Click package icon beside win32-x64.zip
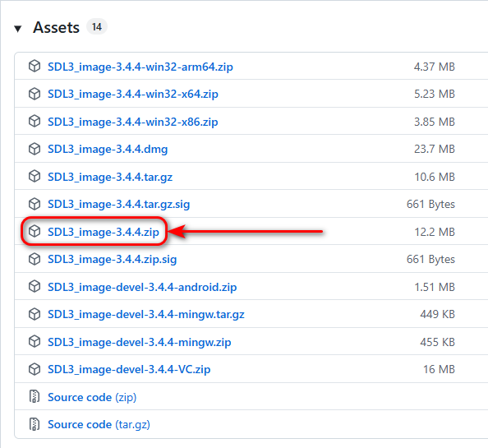This screenshot has height=448, width=488. click(x=35, y=94)
